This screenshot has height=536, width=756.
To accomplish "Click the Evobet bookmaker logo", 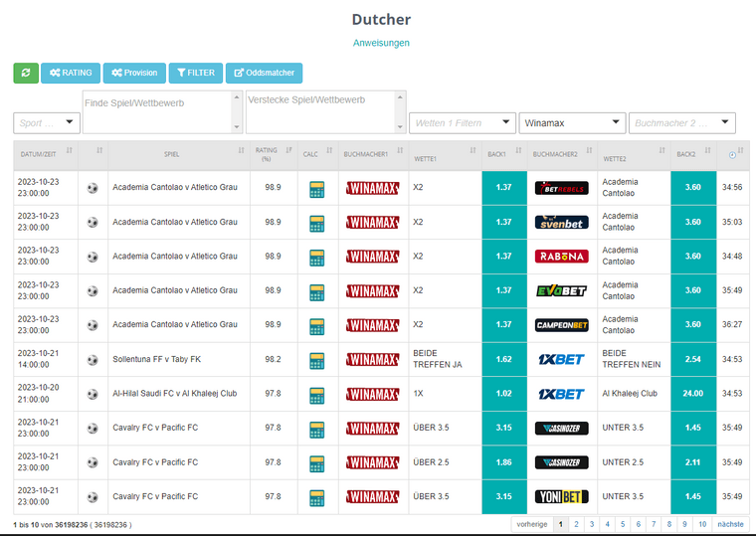I will (x=562, y=290).
